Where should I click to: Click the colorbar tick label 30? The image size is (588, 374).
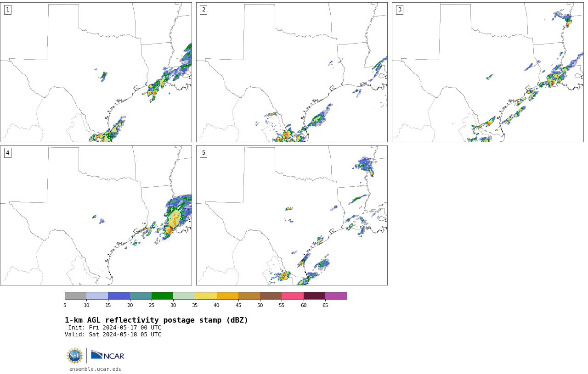click(x=173, y=305)
